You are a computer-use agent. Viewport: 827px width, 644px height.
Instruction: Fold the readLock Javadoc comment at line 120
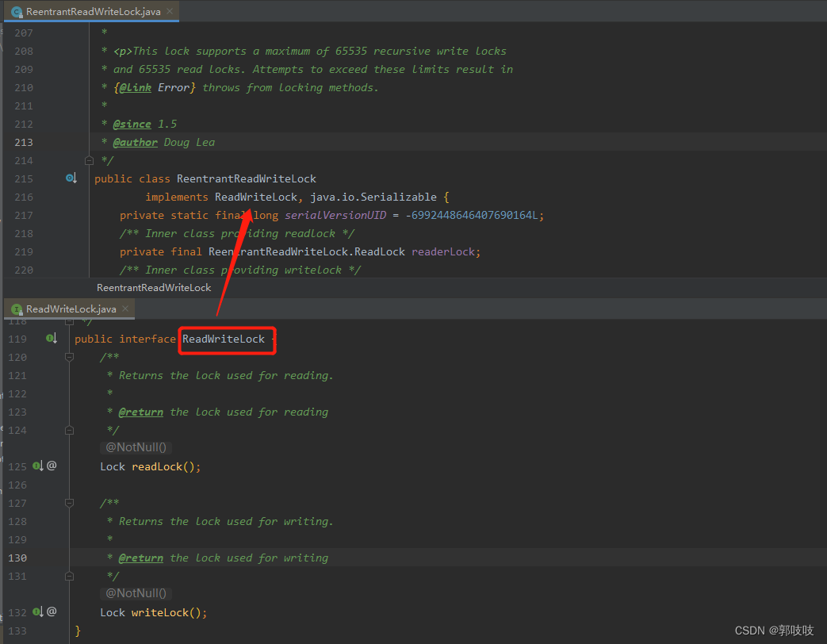[x=69, y=356]
